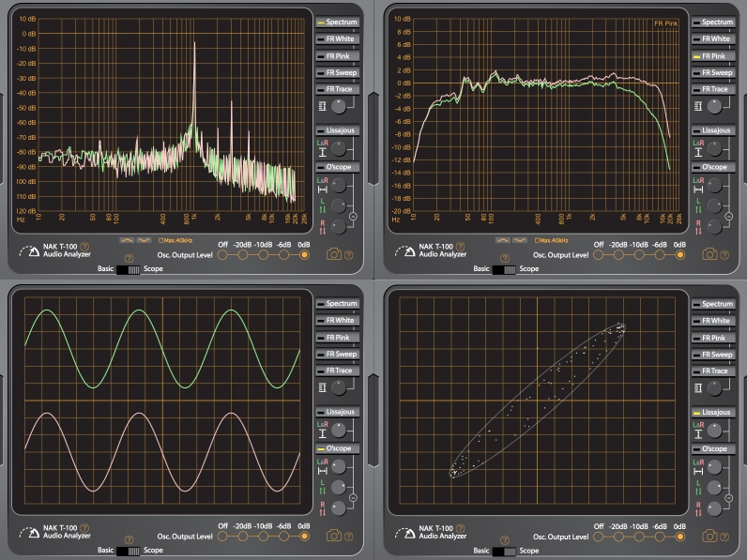Click the L&R horizontal width icon in spectrum panel
The image size is (747, 560).
click(x=322, y=186)
